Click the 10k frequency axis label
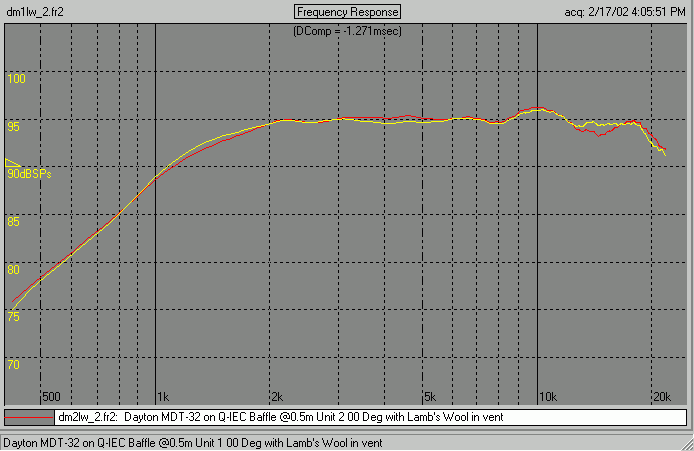694x451 pixels. 548,397
